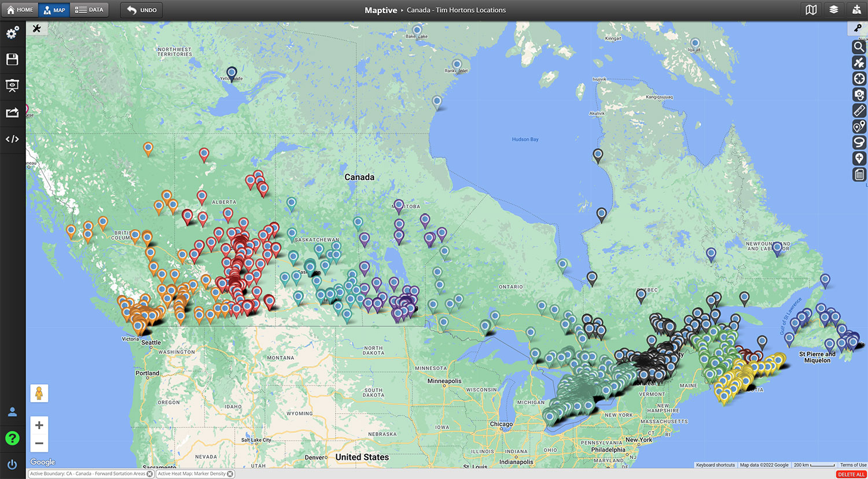Image resolution: width=868 pixels, height=479 pixels.
Task: Open the crosshair recenter tool
Action: (x=859, y=79)
